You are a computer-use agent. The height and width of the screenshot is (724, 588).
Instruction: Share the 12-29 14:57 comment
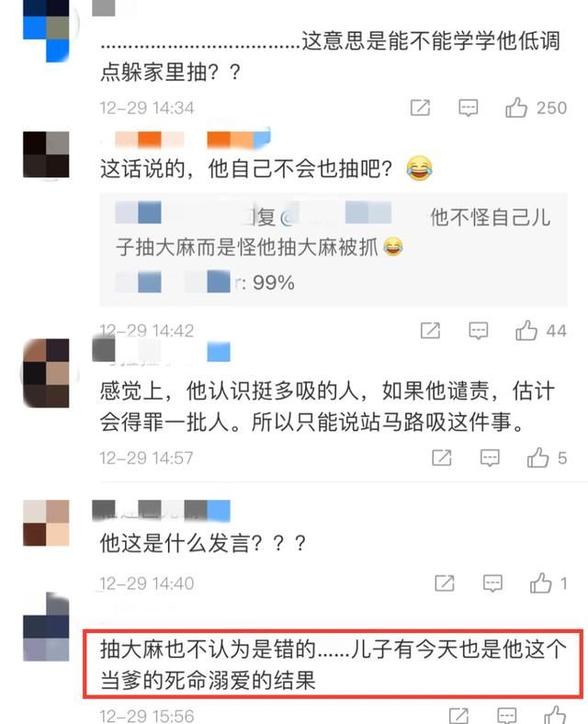442,458
